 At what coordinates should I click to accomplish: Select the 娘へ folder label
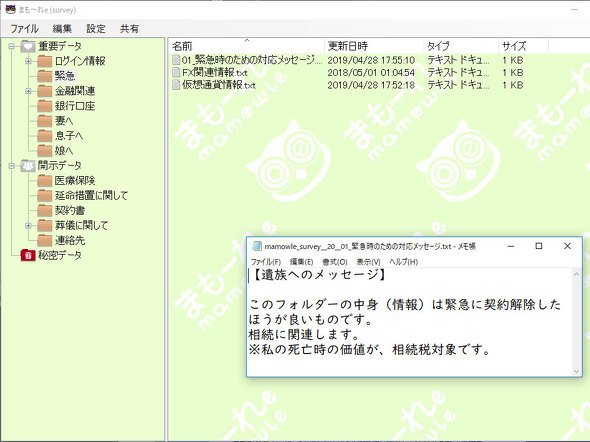click(x=64, y=151)
